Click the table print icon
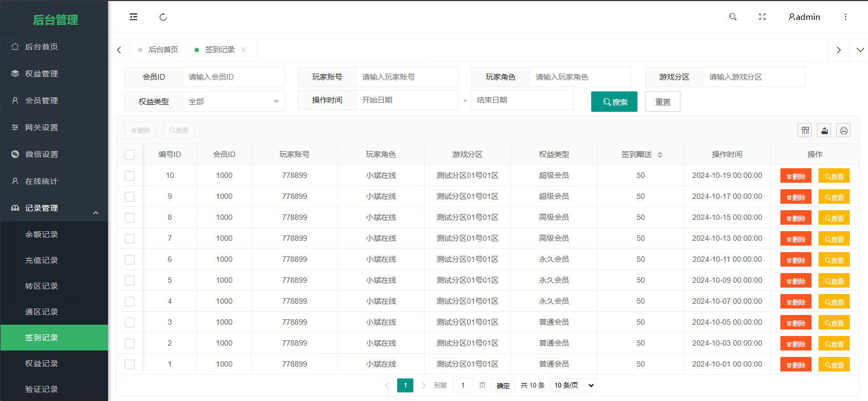 (843, 130)
